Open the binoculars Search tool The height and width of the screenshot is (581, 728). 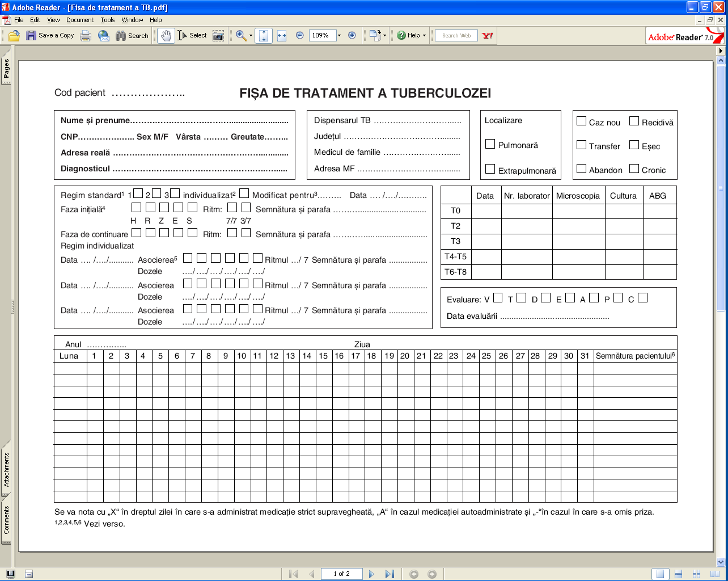[x=132, y=36]
